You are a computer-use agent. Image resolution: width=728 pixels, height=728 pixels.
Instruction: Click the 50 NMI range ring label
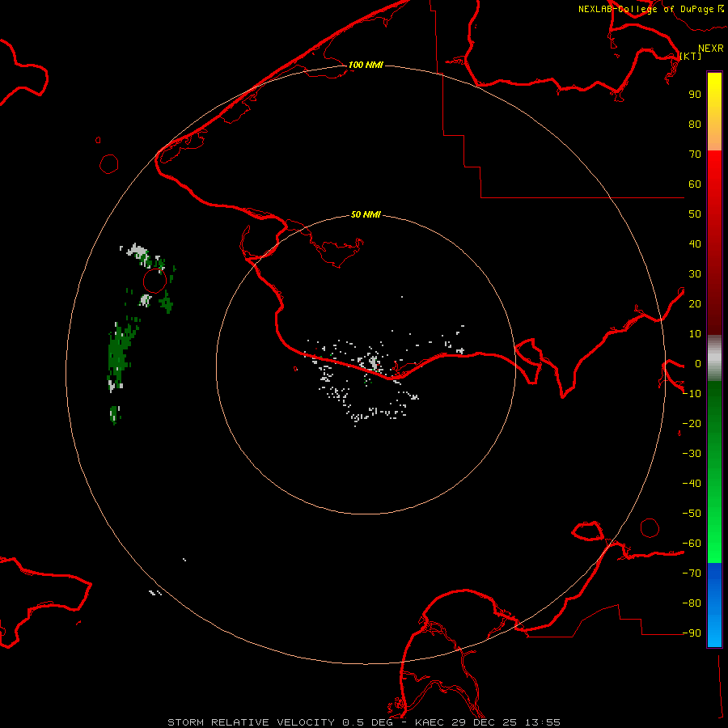coord(366,214)
